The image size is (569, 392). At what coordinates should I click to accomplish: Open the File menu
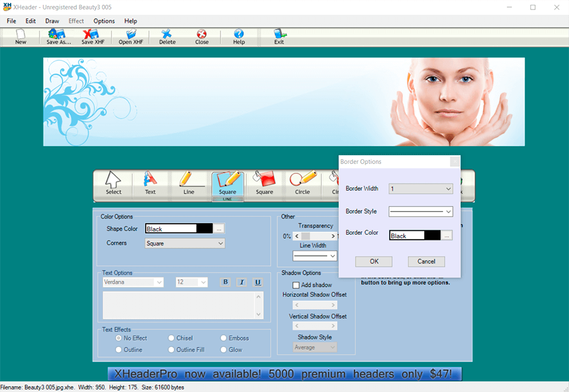click(11, 21)
